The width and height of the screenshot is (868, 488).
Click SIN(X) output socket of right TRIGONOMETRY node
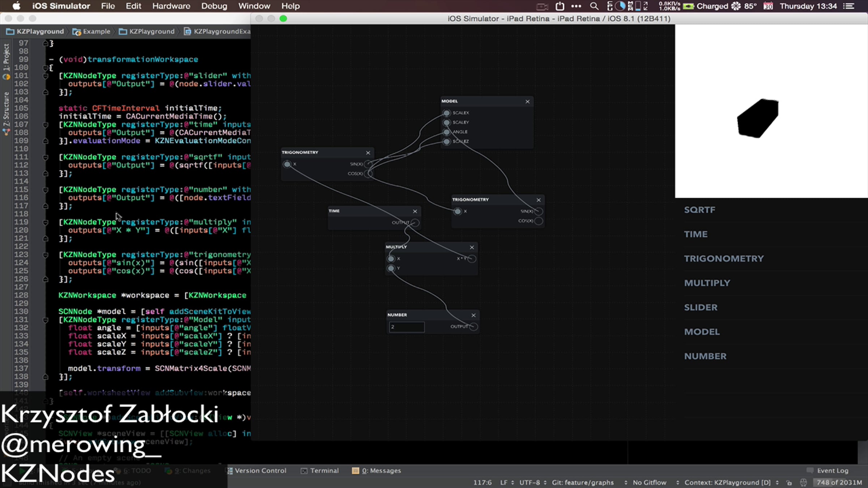(x=539, y=211)
